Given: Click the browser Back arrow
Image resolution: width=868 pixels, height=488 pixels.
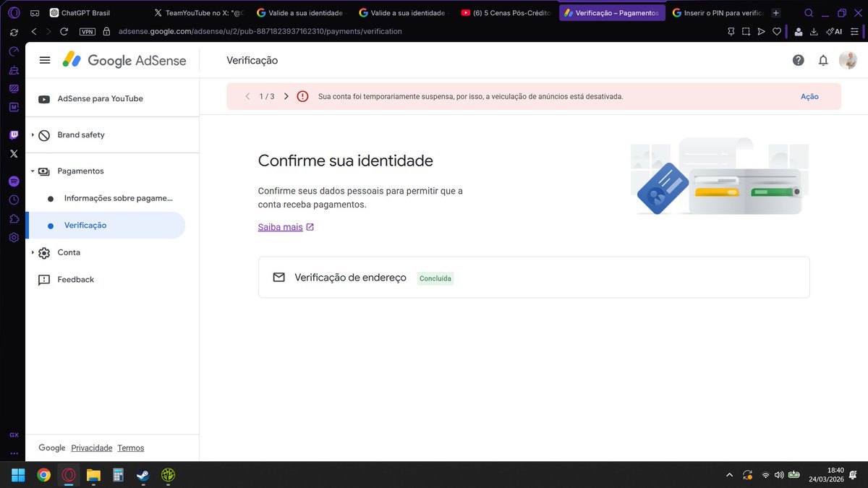Looking at the screenshot, I should (x=34, y=31).
